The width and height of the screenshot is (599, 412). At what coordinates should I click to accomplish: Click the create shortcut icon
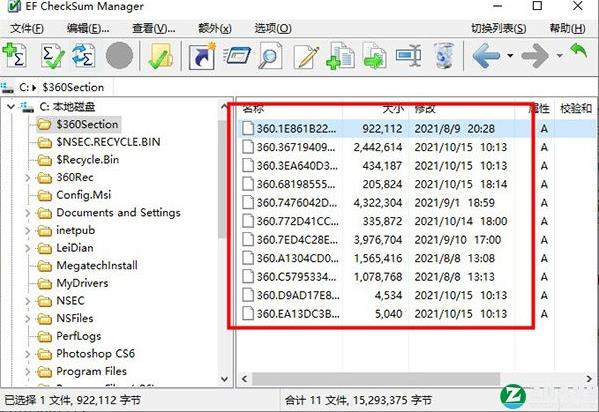pyautogui.click(x=202, y=56)
